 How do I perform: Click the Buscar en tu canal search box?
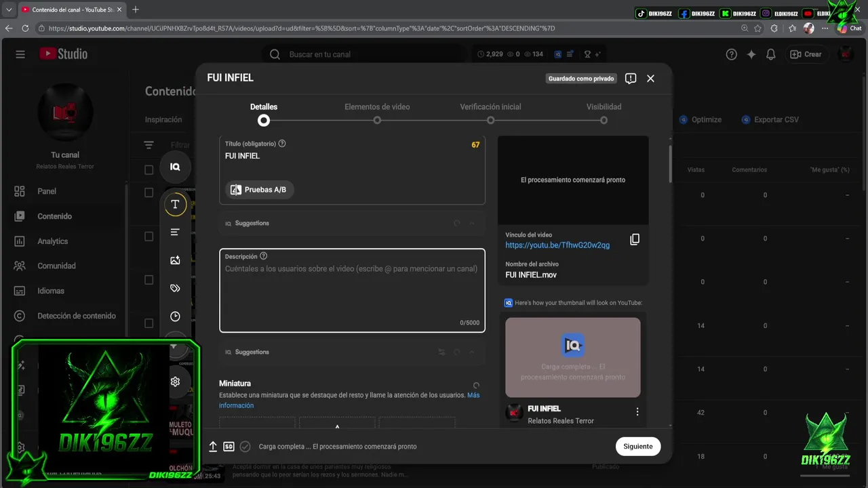pyautogui.click(x=364, y=54)
